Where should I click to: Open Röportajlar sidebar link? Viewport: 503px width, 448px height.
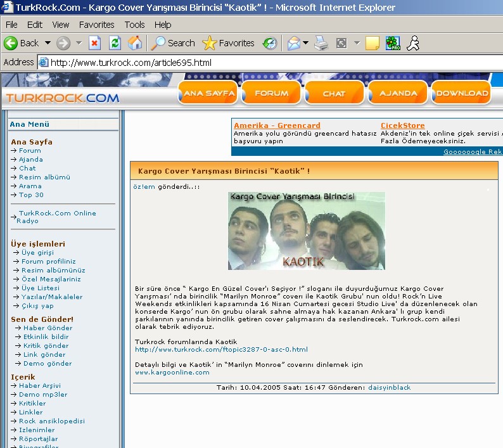pos(39,438)
